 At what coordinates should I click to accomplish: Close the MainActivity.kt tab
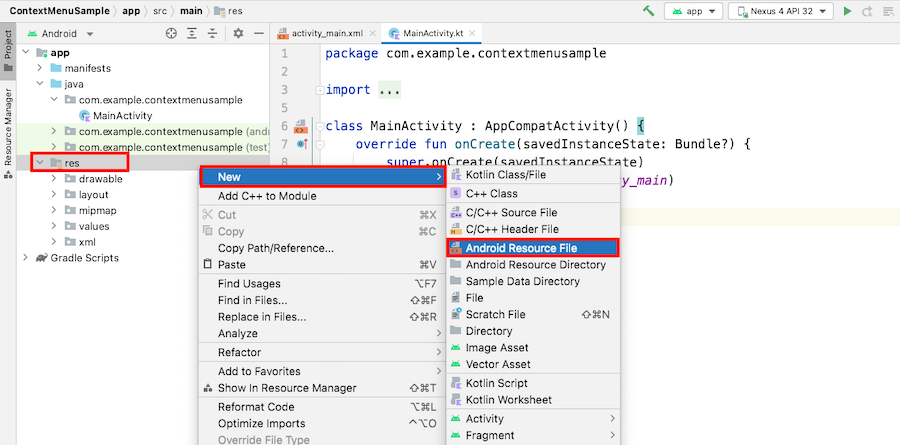point(472,33)
